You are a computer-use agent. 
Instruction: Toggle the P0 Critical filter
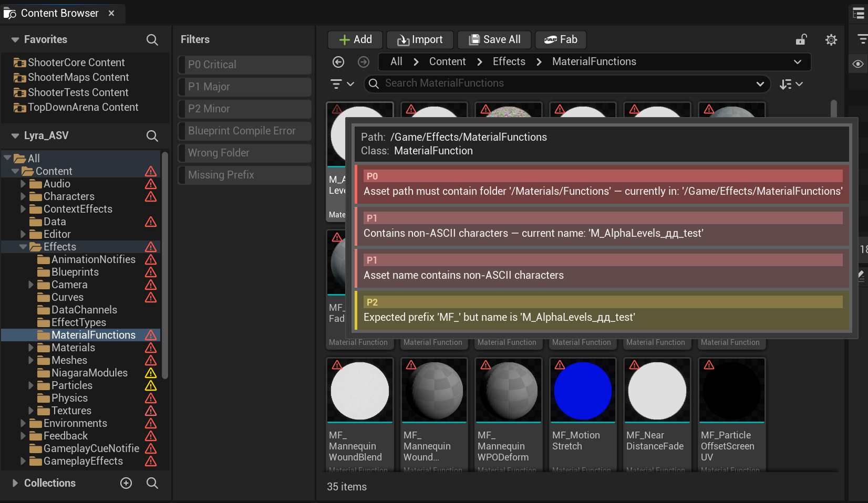coord(245,65)
